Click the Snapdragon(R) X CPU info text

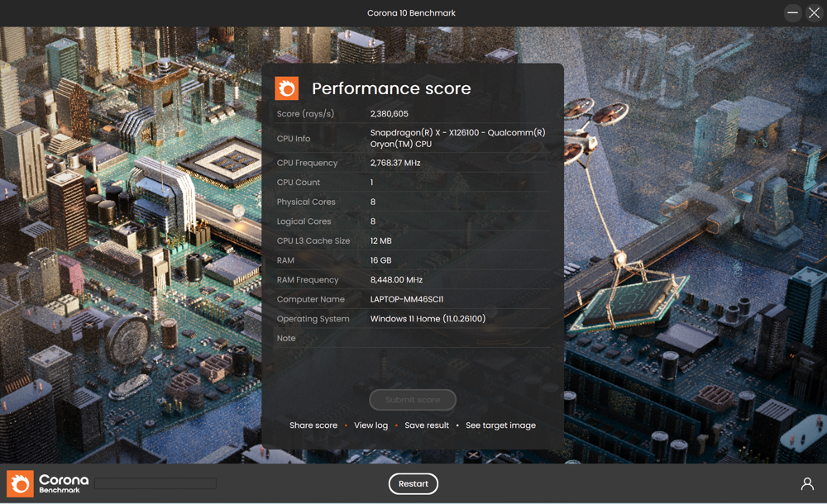(458, 138)
